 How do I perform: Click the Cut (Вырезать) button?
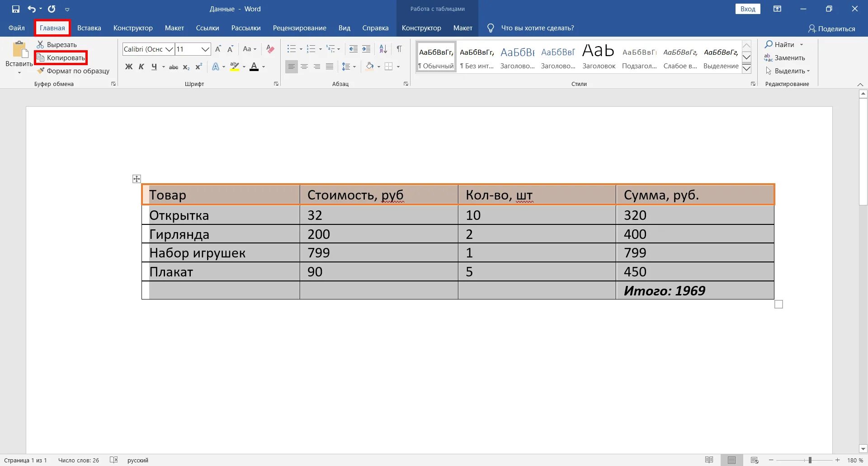(x=57, y=44)
